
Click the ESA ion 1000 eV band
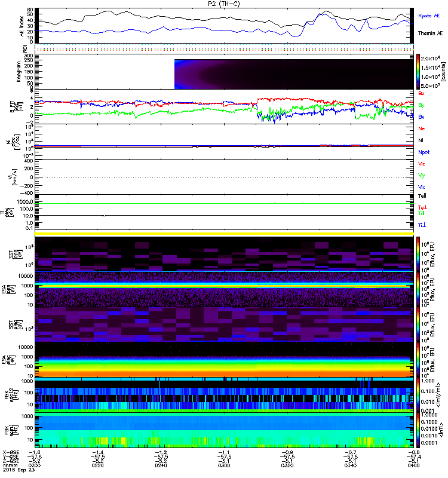[x=225, y=286]
